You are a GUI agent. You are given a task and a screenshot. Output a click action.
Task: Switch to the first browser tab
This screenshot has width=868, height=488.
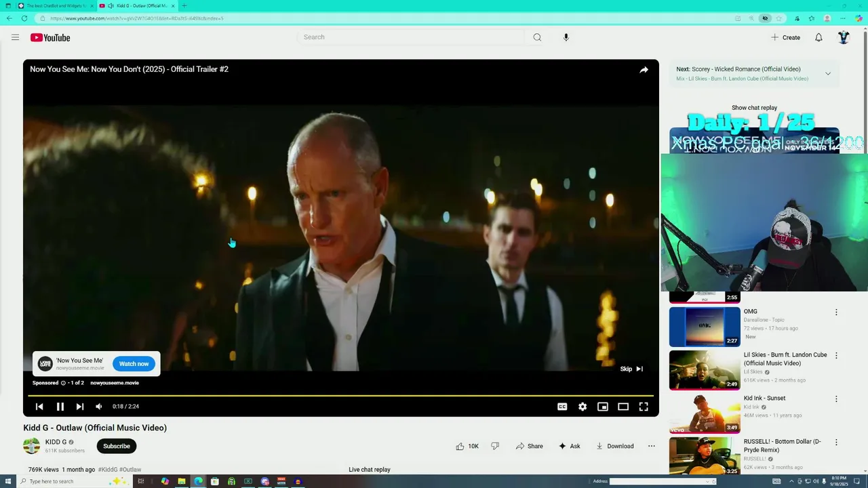click(x=55, y=5)
